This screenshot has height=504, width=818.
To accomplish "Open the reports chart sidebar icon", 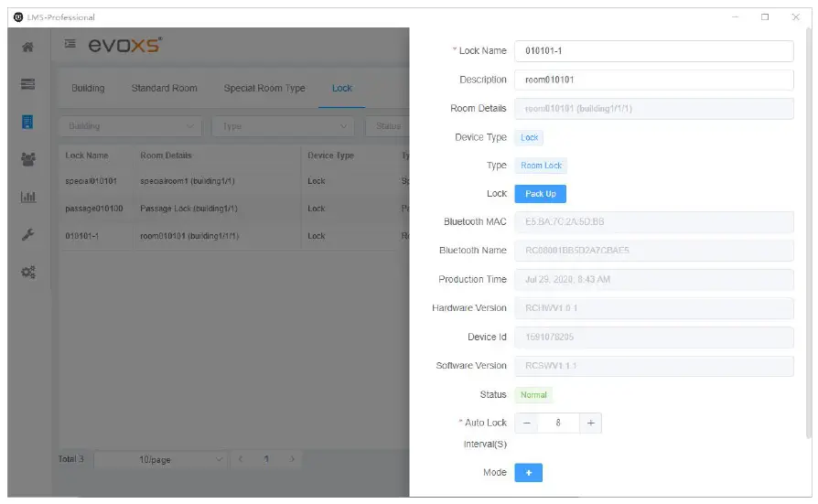I will point(27,197).
